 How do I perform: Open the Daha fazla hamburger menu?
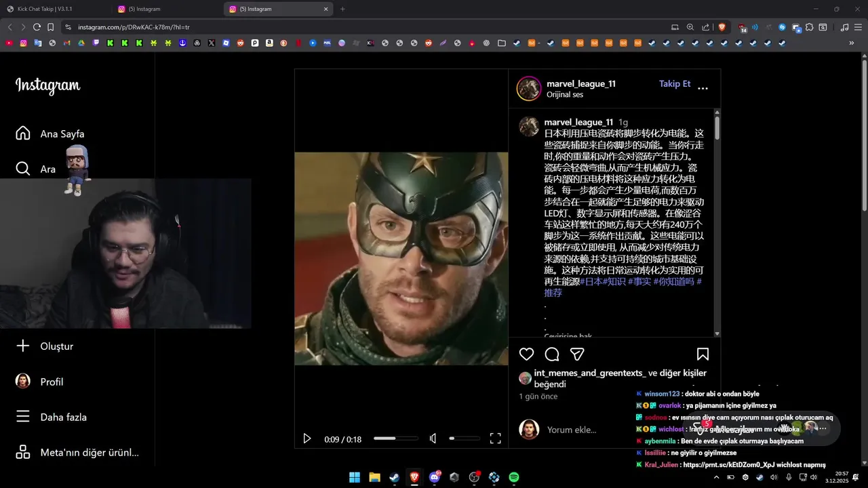23,417
